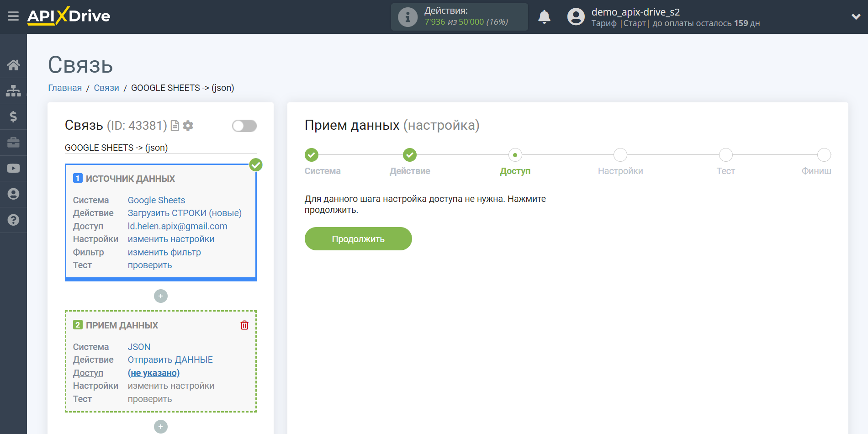Click the ПРИЕМ ДАННЫХ header

[x=122, y=325]
